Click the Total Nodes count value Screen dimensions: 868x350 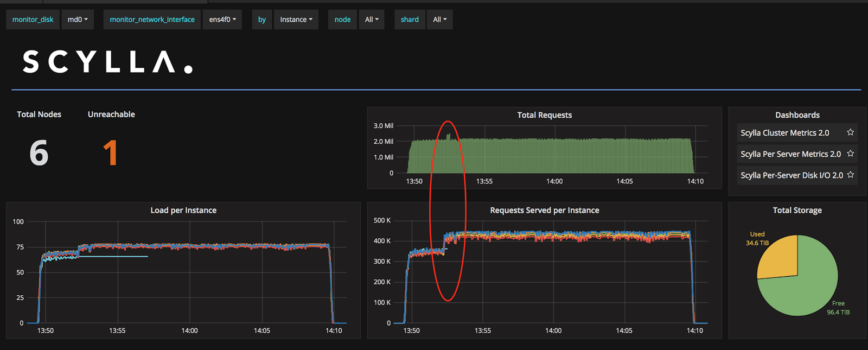click(x=39, y=153)
